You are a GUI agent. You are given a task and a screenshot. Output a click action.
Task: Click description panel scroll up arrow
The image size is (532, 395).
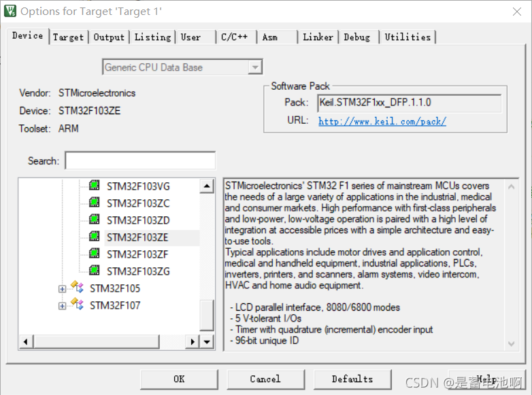click(x=512, y=186)
